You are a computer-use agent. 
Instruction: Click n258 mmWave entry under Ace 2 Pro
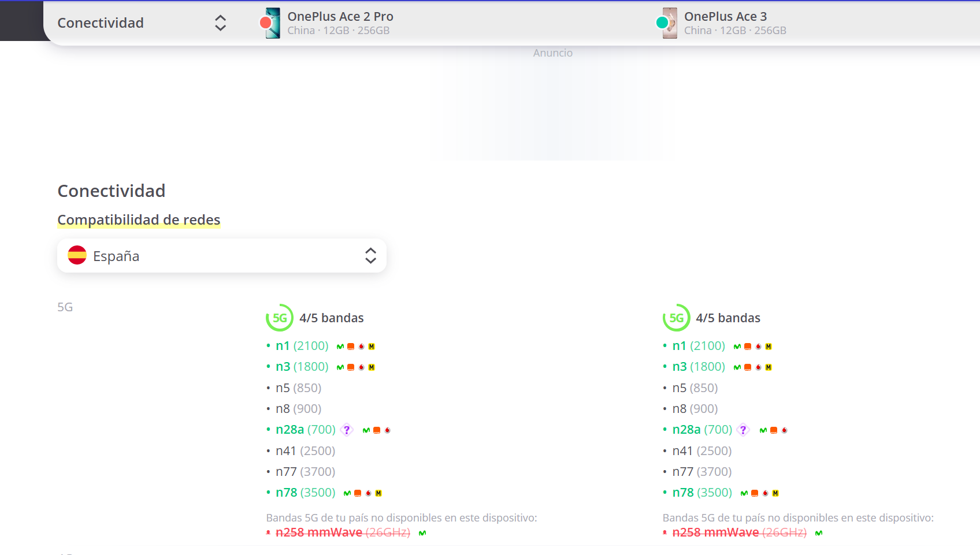coord(343,532)
